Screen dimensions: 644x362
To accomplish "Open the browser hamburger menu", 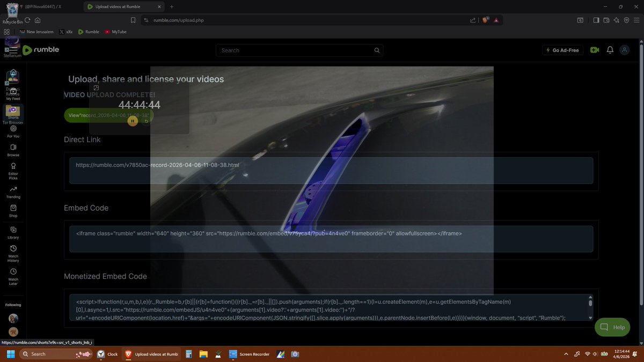I will (x=636, y=20).
